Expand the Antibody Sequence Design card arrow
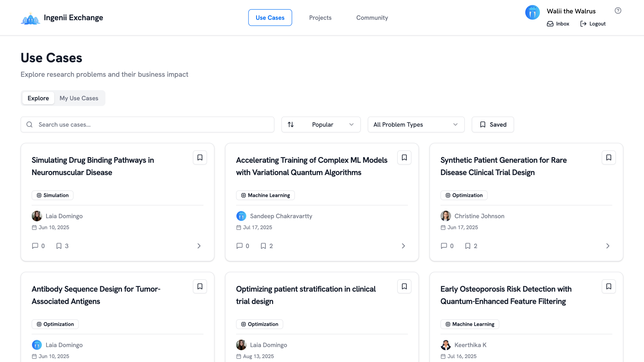644x362 pixels. pyautogui.click(x=199, y=360)
